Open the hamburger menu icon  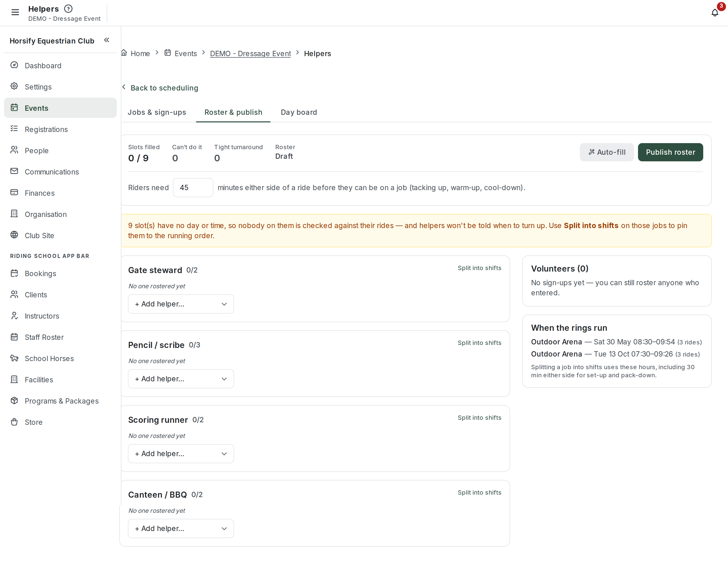(x=15, y=12)
